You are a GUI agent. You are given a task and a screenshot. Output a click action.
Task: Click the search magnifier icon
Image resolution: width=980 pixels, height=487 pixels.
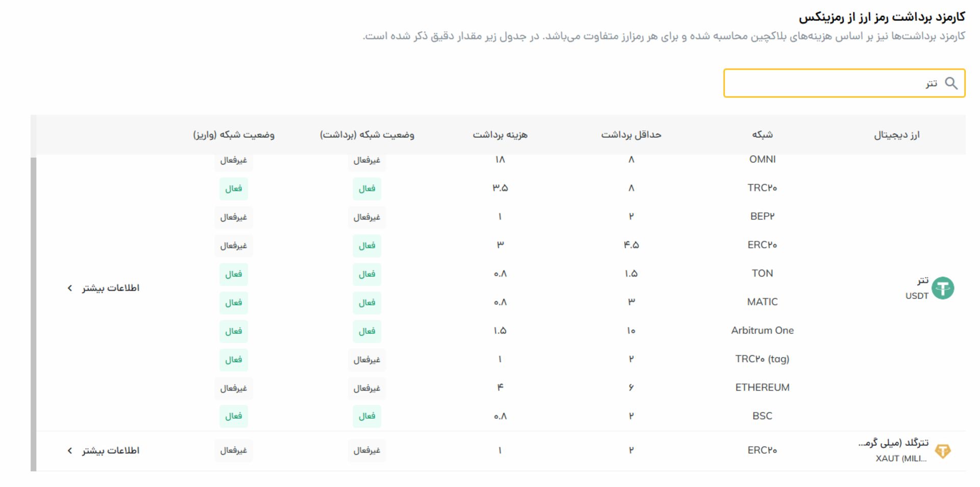[951, 82]
